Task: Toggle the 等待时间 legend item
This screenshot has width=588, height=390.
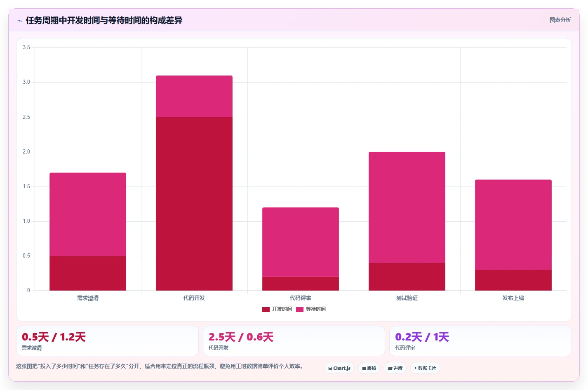Action: point(311,309)
